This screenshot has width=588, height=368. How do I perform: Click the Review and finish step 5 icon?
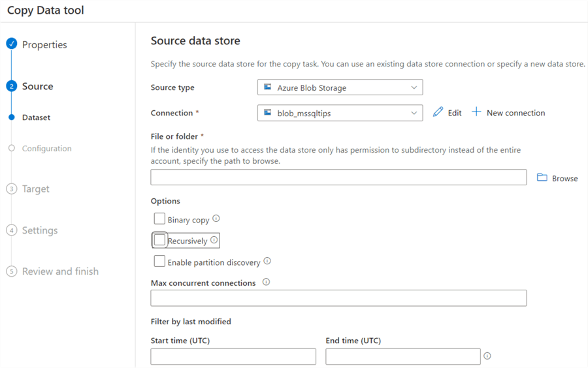pos(12,271)
